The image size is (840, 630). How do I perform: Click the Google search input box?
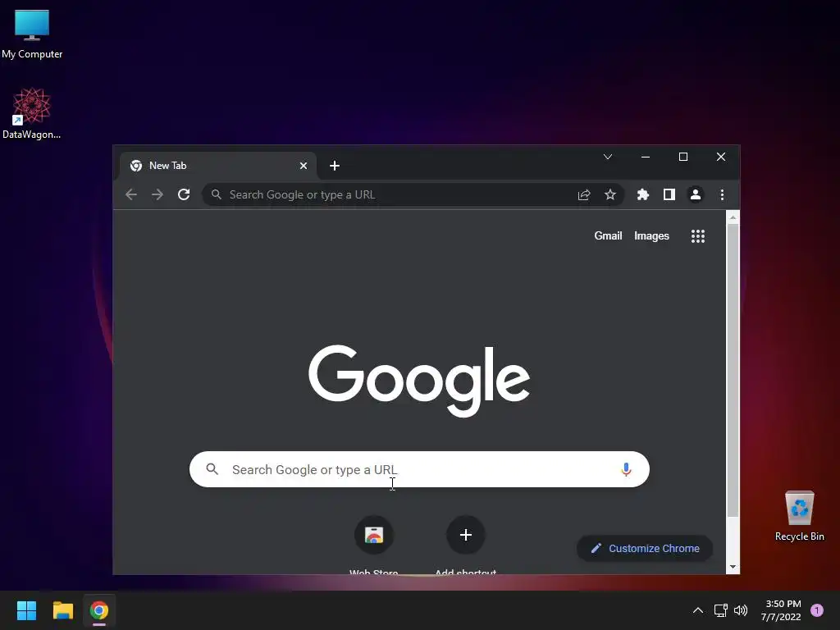click(x=419, y=469)
